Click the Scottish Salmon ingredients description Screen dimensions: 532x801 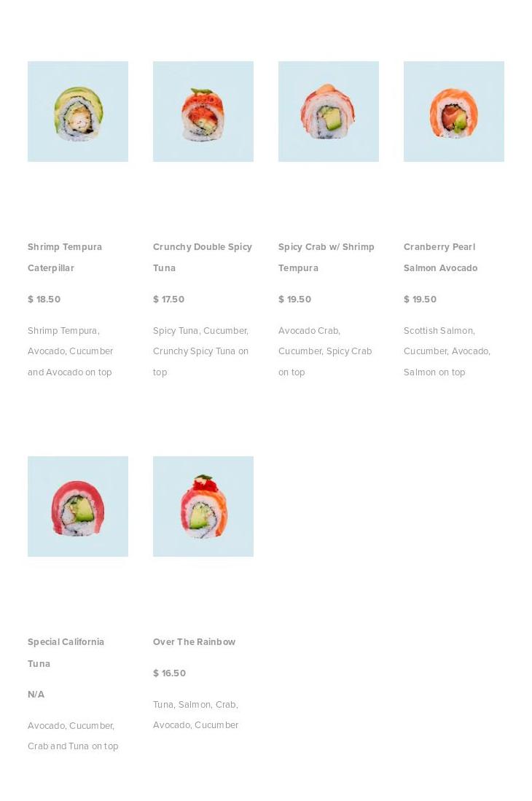(447, 351)
